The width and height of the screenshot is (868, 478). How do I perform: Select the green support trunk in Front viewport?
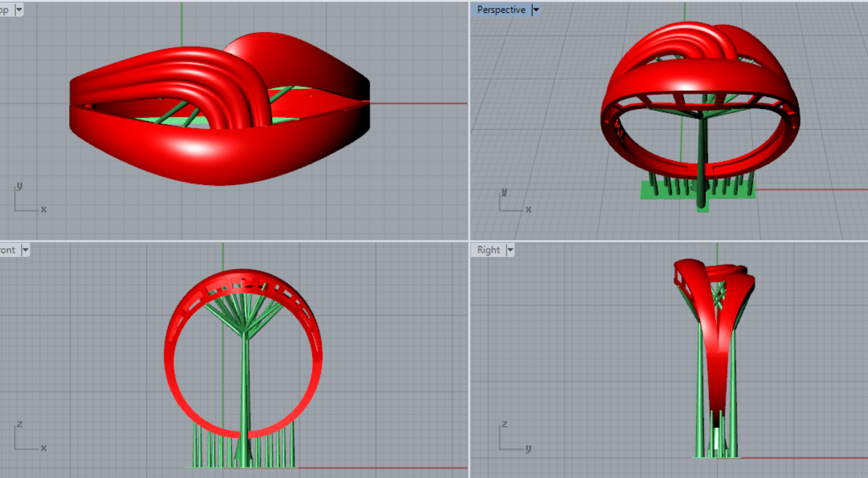pos(244,384)
